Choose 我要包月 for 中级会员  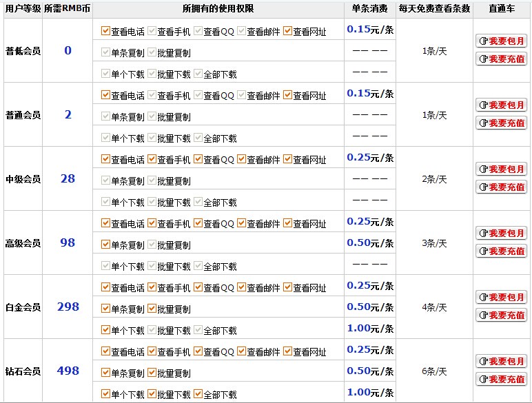point(501,169)
